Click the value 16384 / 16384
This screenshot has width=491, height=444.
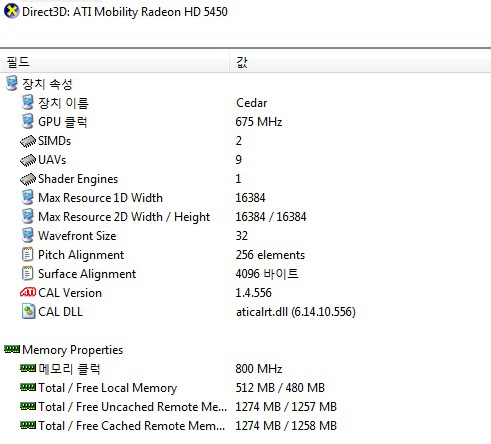point(271,217)
